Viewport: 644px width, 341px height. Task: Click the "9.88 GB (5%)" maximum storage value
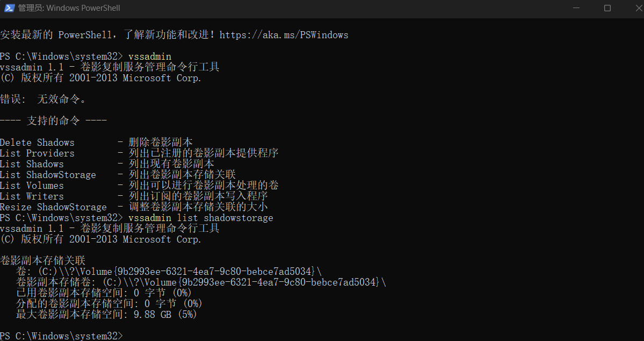pos(165,315)
